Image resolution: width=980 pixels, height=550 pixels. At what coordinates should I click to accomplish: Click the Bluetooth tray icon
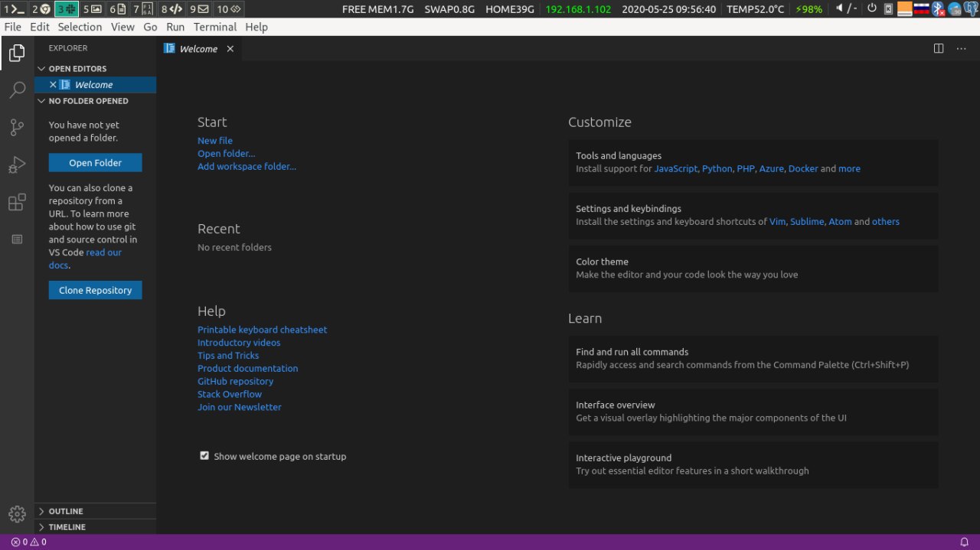937,9
